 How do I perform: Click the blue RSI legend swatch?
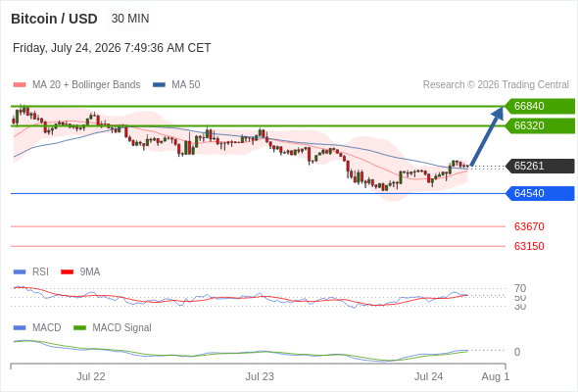[20, 272]
